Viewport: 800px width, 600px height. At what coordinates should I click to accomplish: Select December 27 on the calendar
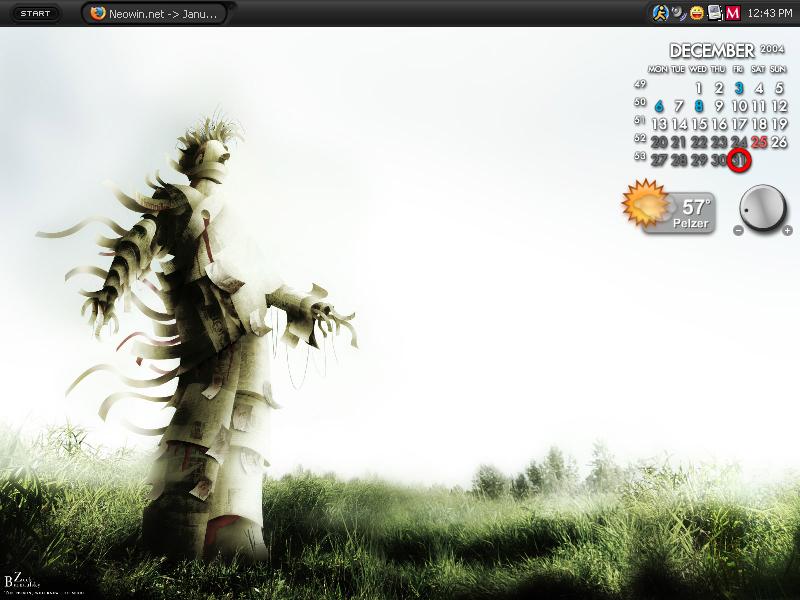(659, 160)
